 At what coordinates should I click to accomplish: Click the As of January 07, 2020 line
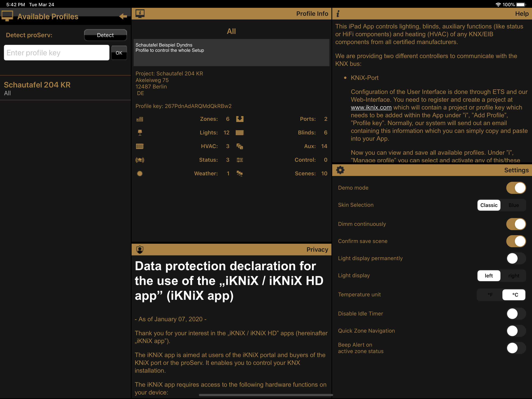point(171,319)
